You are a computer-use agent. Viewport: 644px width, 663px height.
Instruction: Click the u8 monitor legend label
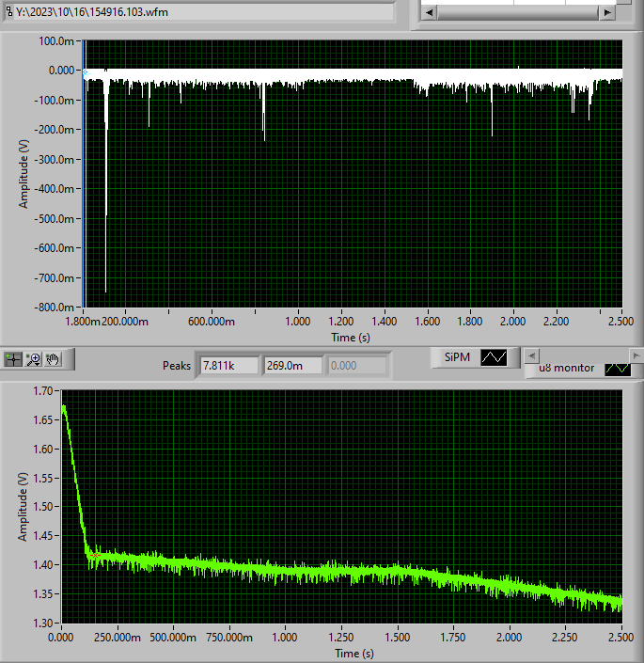click(566, 368)
